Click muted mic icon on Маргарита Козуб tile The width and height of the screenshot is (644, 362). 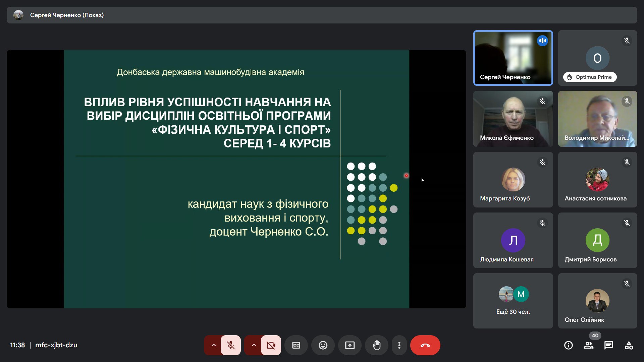pyautogui.click(x=542, y=163)
